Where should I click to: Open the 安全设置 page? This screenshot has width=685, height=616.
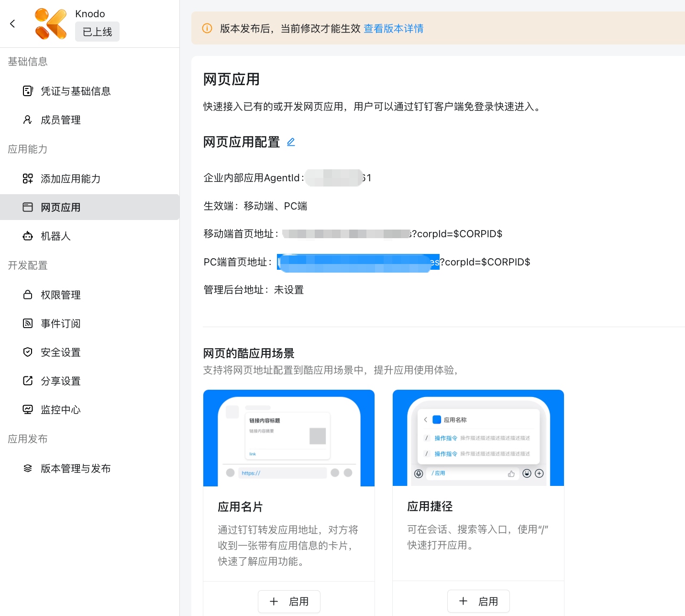point(61,352)
